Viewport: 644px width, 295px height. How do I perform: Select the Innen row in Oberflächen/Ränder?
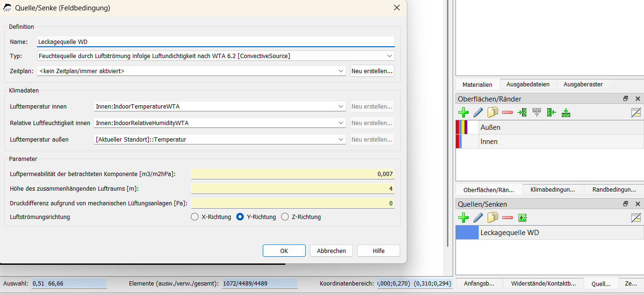point(550,142)
